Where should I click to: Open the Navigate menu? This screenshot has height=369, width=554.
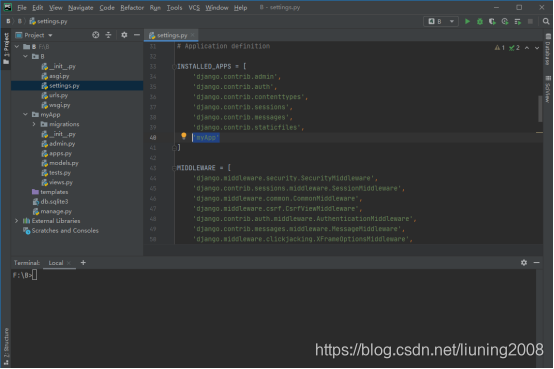(x=81, y=7)
